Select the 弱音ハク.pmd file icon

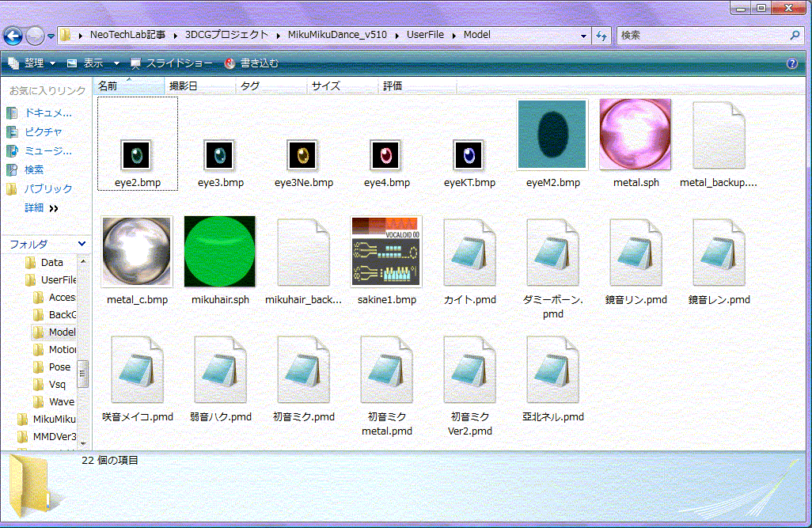(x=221, y=370)
